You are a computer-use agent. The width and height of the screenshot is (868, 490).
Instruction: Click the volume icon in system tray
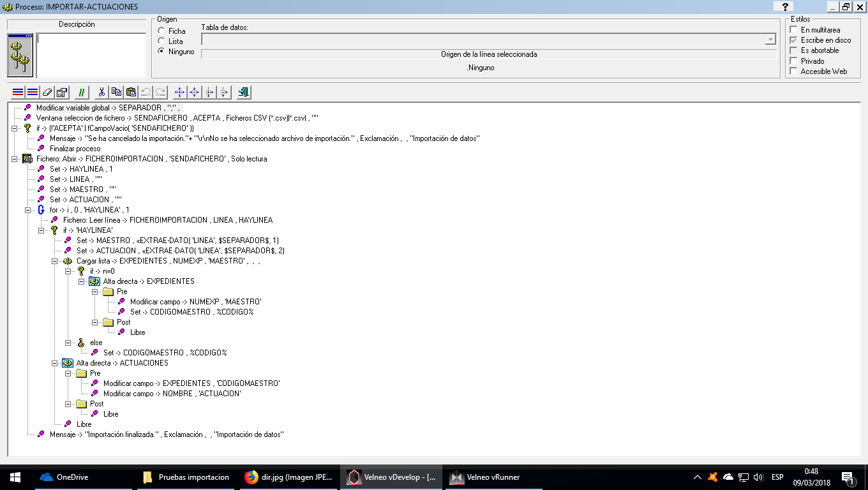758,477
